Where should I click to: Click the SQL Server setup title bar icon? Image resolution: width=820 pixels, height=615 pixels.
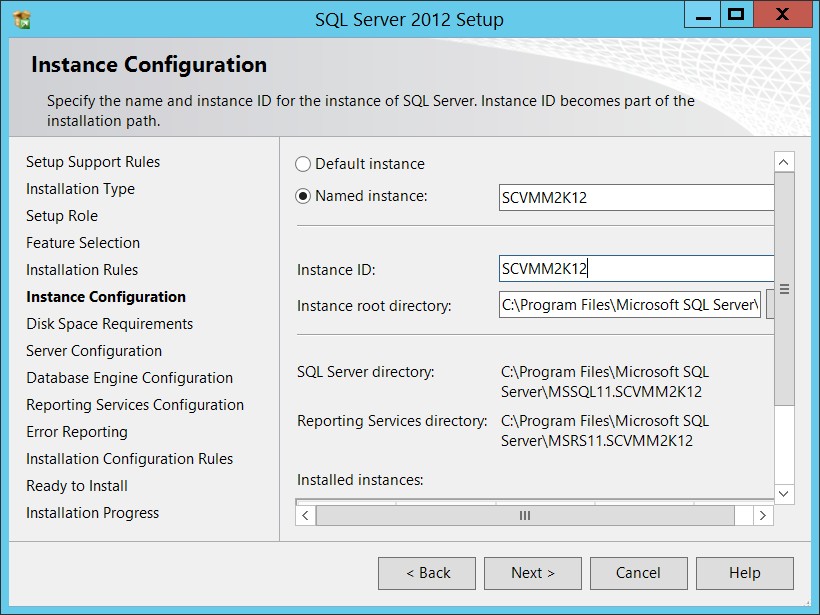[x=22, y=19]
